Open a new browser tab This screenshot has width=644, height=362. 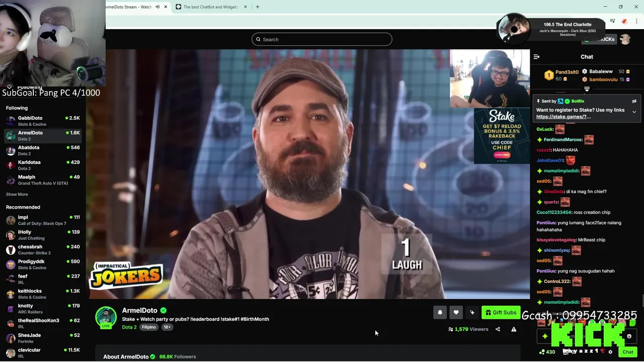tap(258, 7)
